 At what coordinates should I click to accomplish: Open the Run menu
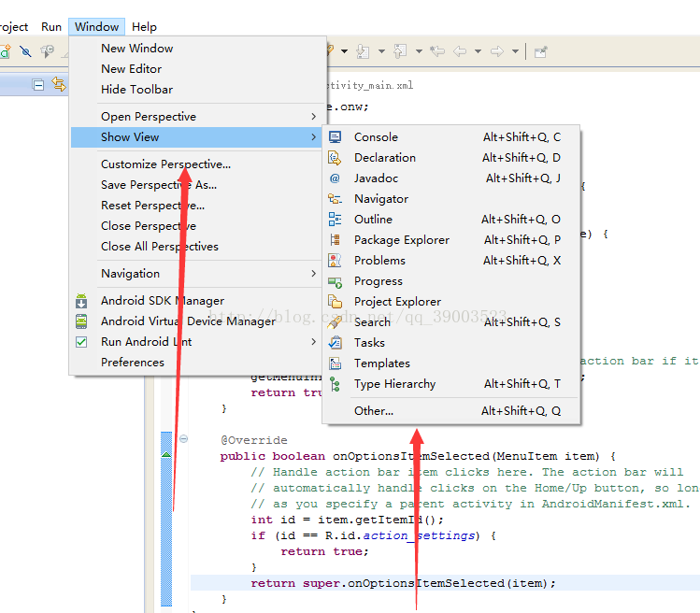tap(51, 27)
